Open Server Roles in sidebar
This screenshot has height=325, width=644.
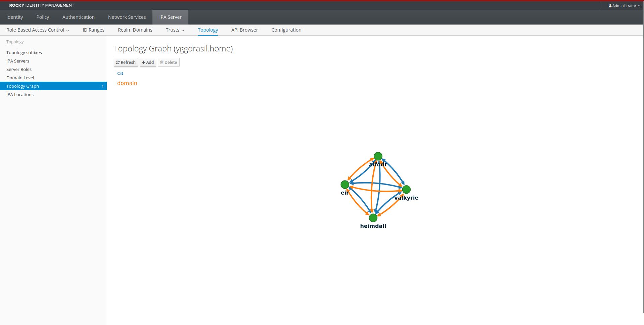coord(19,69)
